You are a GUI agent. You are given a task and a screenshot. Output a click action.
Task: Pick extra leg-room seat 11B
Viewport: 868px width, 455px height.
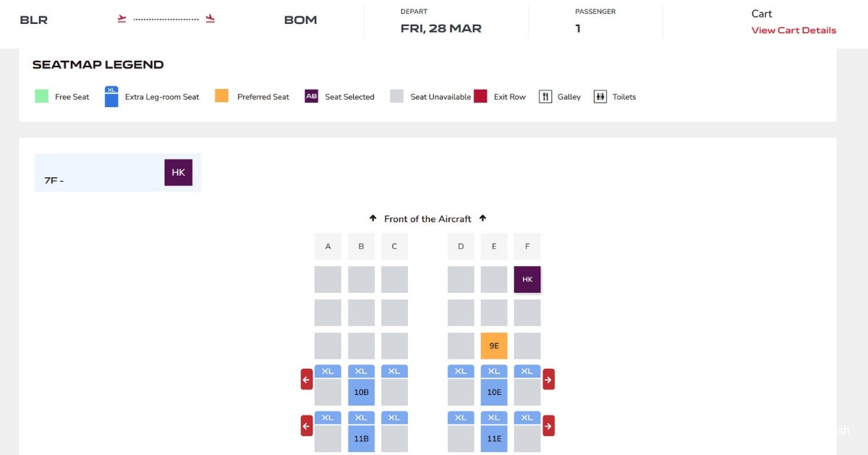coord(361,432)
